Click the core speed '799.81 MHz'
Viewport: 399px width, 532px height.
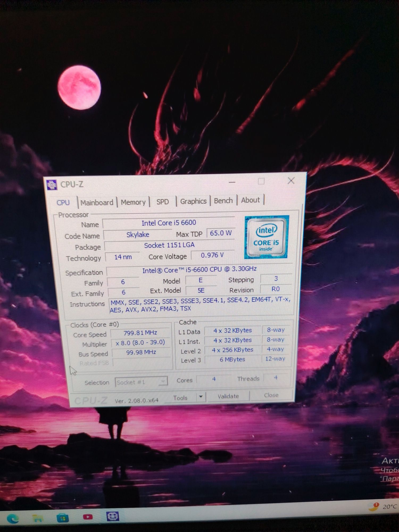click(x=140, y=333)
